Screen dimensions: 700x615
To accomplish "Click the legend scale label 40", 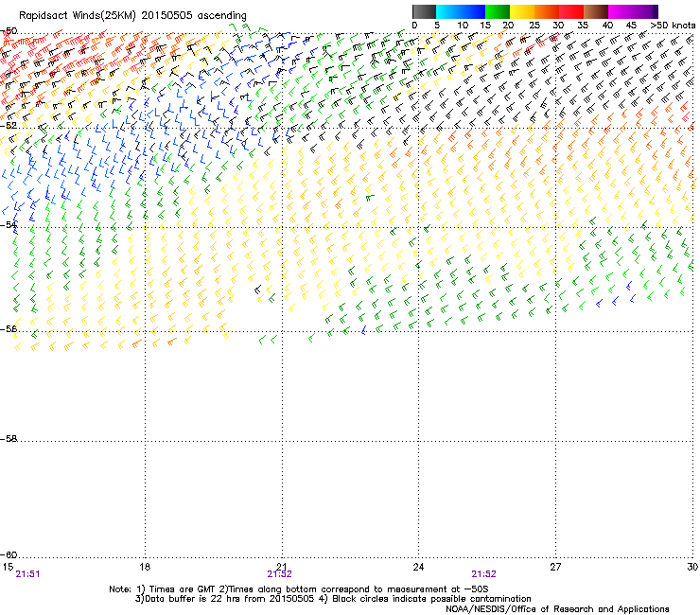I will pos(607,26).
